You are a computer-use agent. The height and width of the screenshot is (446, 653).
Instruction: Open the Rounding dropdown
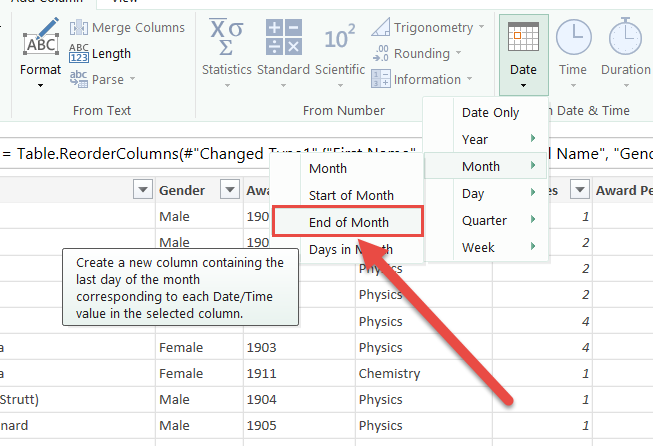click(428, 53)
